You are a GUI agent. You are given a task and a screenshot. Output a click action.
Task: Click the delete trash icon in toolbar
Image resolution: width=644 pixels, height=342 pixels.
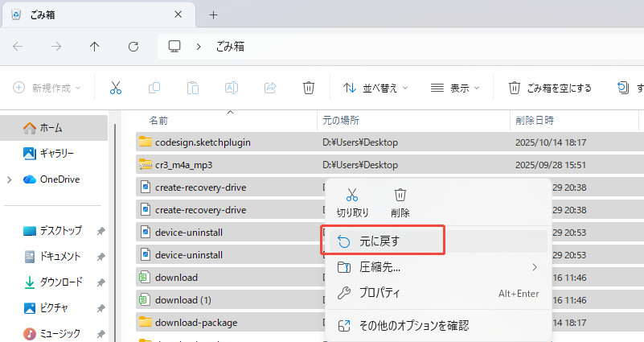click(x=308, y=89)
